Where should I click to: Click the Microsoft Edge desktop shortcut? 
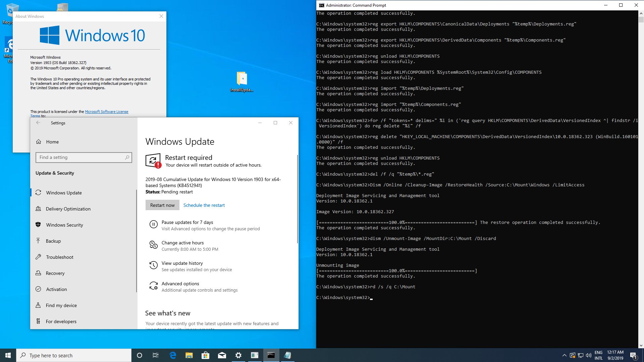(9, 50)
